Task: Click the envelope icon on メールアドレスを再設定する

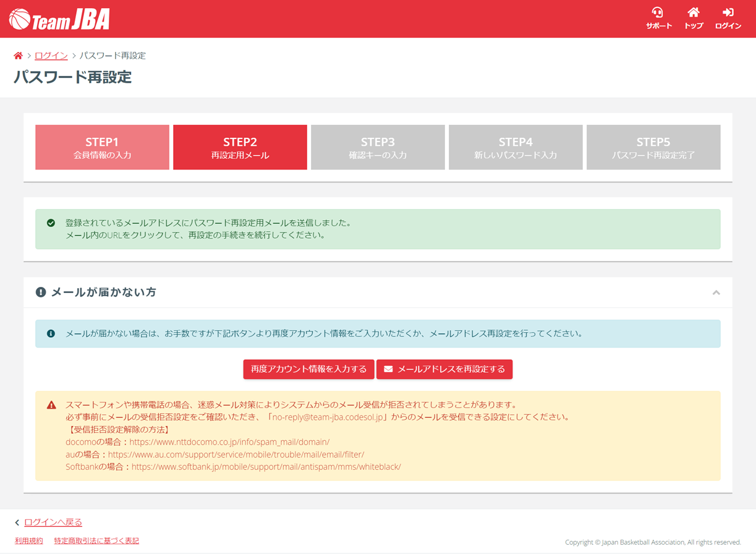Action: pos(388,369)
